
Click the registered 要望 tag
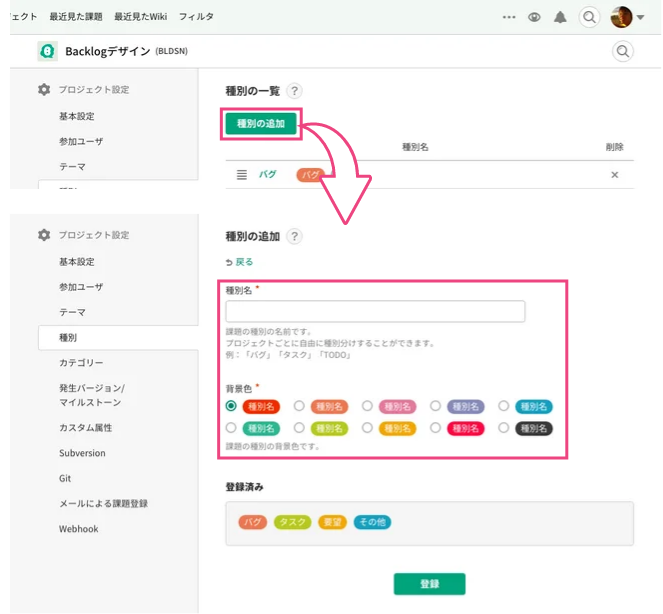pyautogui.click(x=332, y=522)
